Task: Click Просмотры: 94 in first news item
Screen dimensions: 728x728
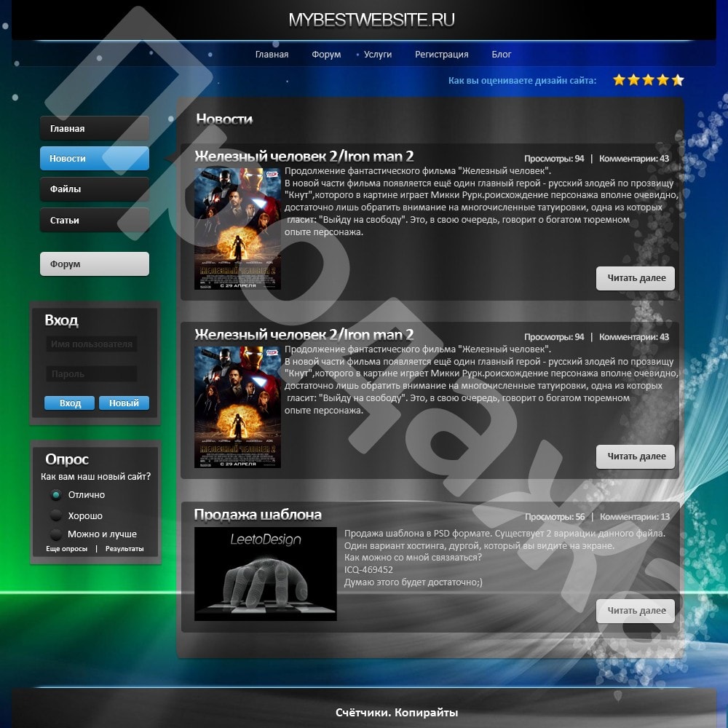Action: (554, 159)
